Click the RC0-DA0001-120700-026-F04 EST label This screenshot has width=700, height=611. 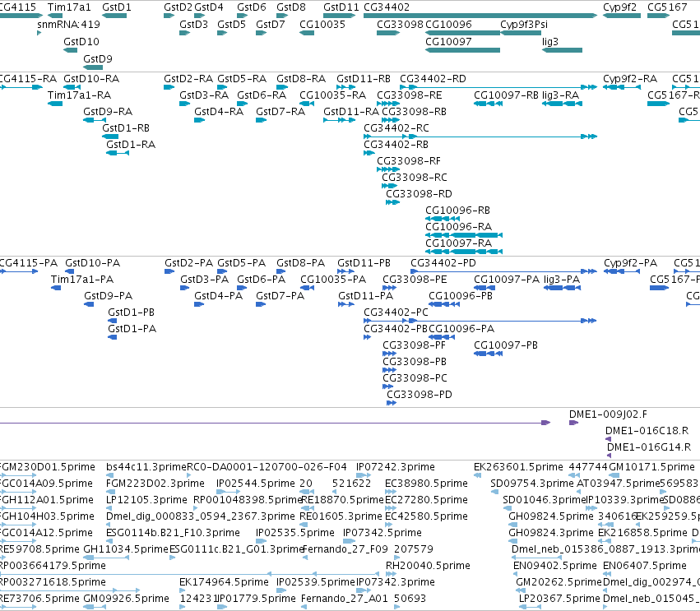pos(267,467)
